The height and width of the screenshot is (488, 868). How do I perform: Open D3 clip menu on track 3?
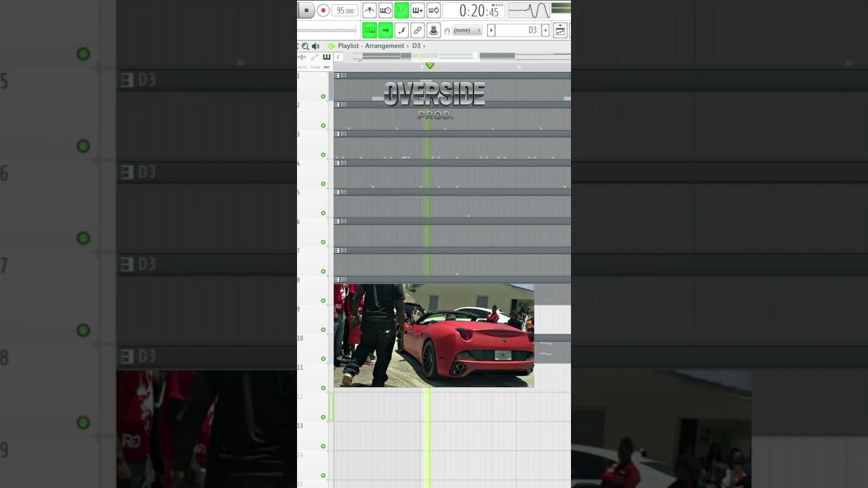[337, 134]
